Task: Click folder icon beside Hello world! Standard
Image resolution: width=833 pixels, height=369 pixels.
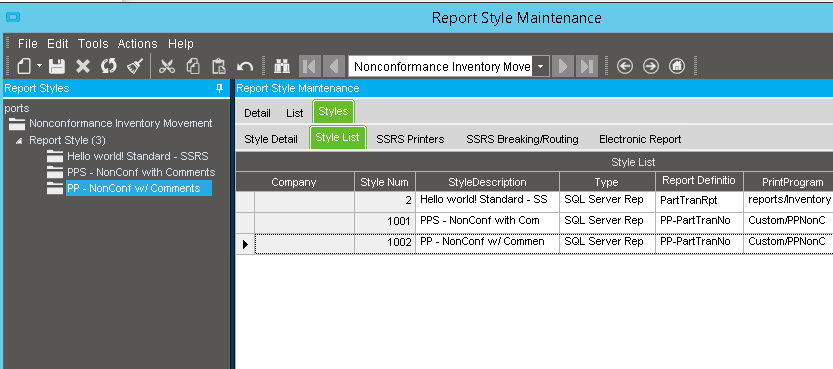Action: coord(55,156)
